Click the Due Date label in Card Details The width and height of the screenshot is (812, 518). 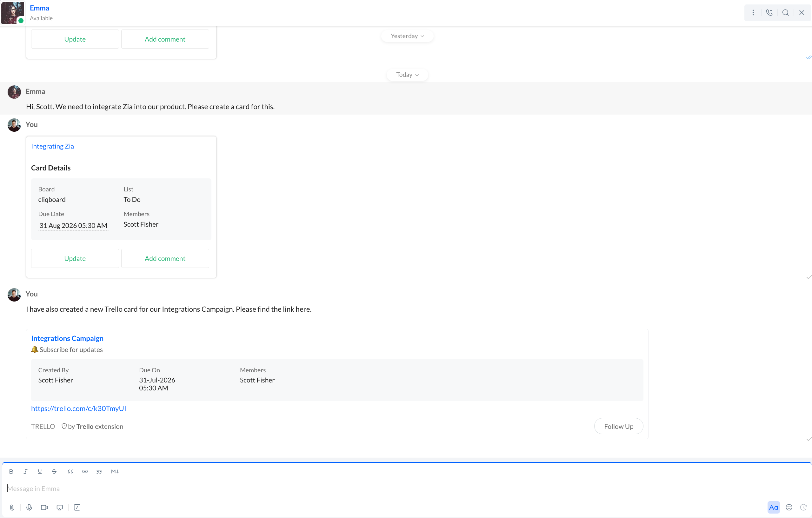click(51, 214)
